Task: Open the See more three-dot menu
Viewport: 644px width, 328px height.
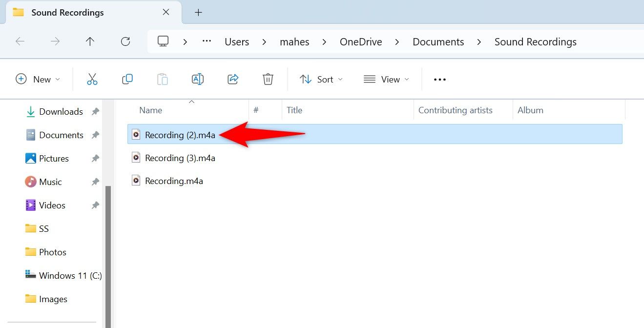Action: [x=440, y=80]
